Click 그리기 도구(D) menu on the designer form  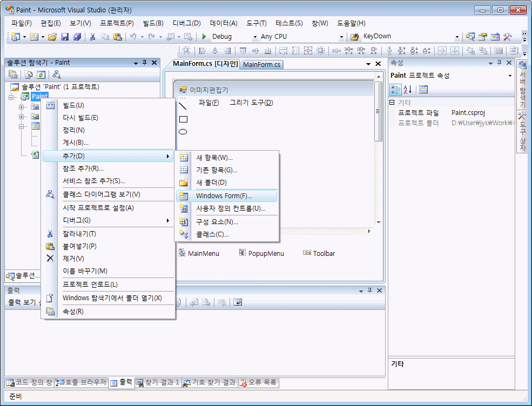click(x=251, y=103)
